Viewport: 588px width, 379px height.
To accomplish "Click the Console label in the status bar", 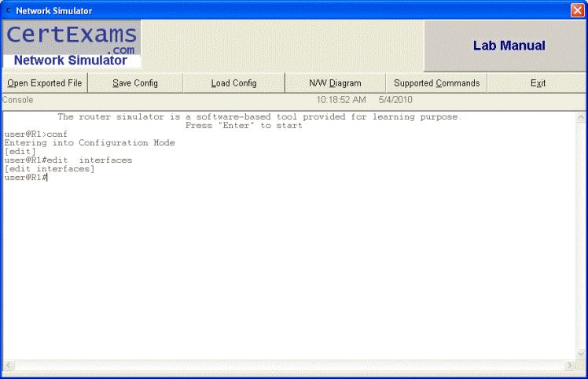I will 18,101.
